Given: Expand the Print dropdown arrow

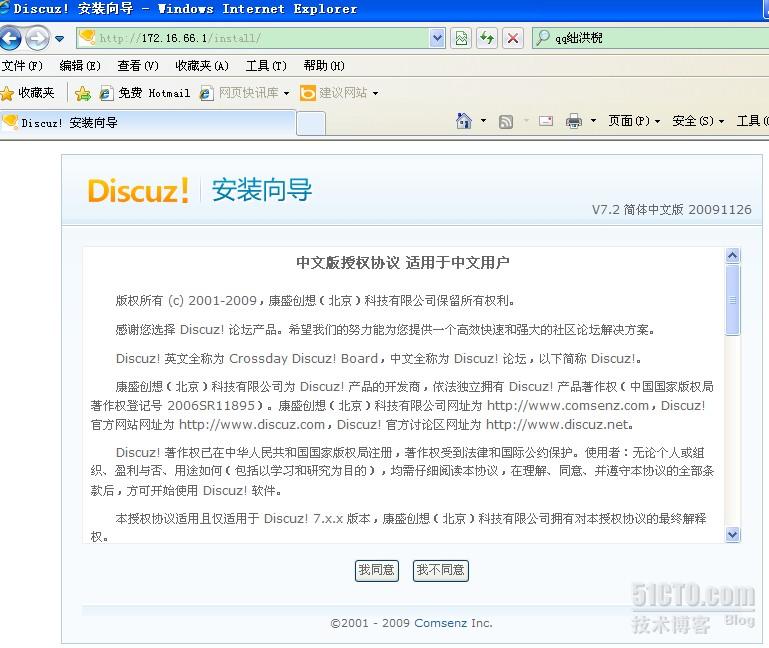Looking at the screenshot, I should click(593, 121).
